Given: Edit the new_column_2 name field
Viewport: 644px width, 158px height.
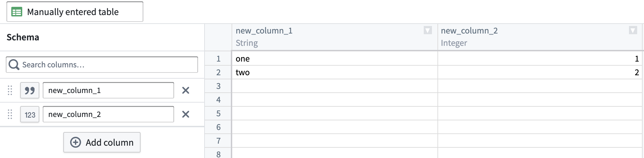Looking at the screenshot, I should pyautogui.click(x=108, y=114).
